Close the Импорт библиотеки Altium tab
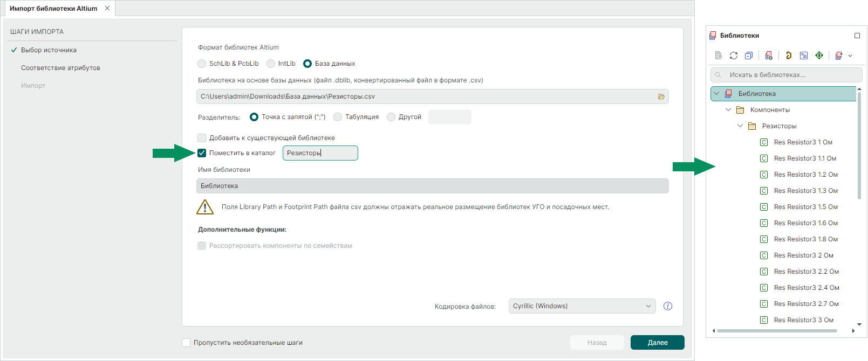Screen dimensions: 868x361 (107, 8)
